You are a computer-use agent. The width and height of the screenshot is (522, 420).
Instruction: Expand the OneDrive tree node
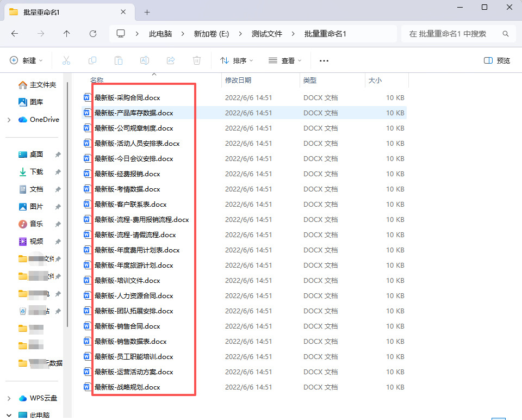(9, 120)
